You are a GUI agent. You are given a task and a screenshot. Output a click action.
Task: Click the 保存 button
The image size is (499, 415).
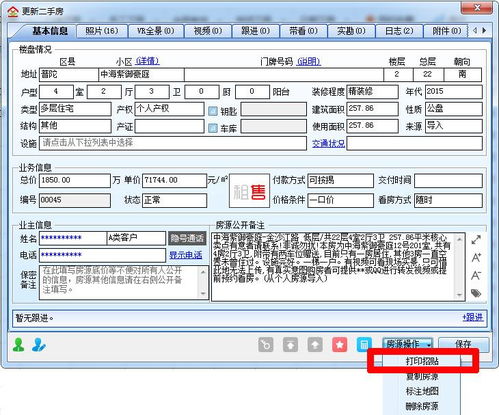click(463, 344)
